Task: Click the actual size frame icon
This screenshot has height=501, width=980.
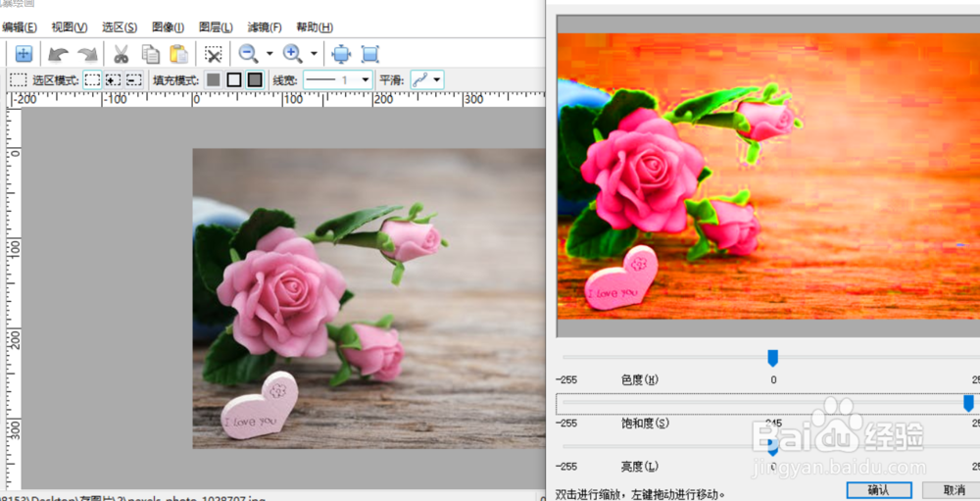Action: click(x=370, y=55)
